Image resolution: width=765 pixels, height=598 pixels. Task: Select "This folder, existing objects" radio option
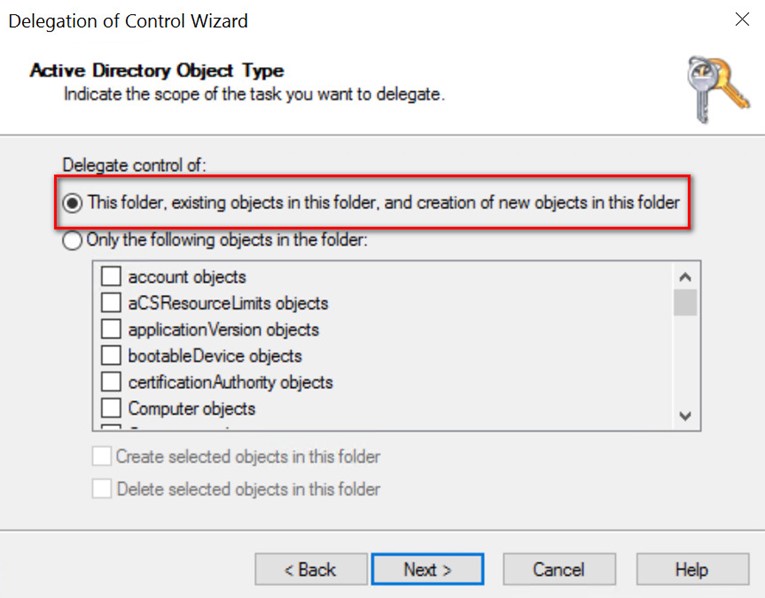(x=72, y=203)
